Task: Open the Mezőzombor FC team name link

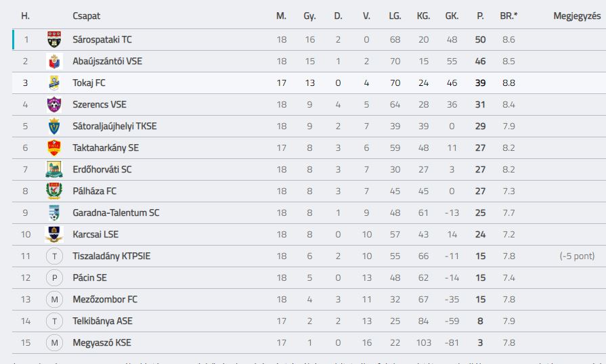Action: [x=105, y=299]
